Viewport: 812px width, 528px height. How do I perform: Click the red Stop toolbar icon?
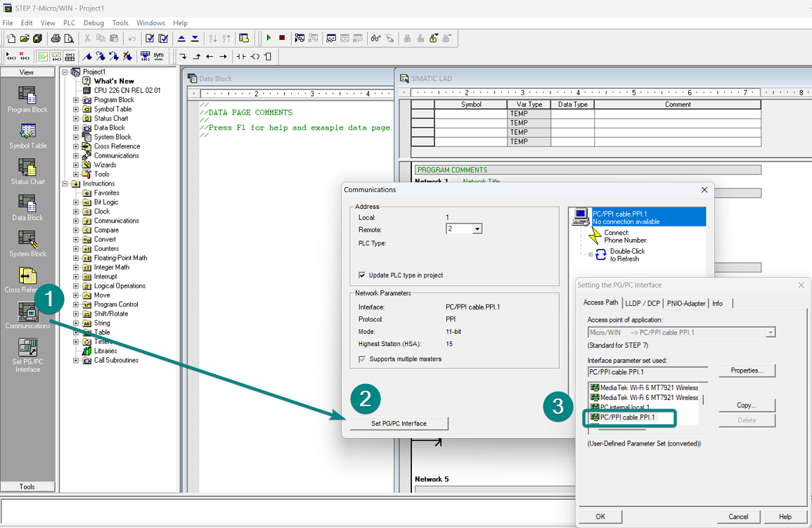(282, 38)
